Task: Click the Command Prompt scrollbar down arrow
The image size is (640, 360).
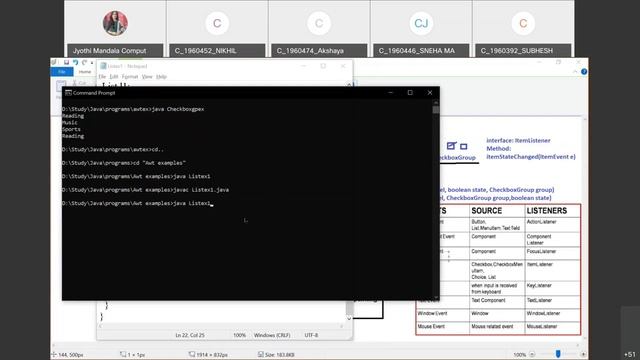Action: coord(436,297)
